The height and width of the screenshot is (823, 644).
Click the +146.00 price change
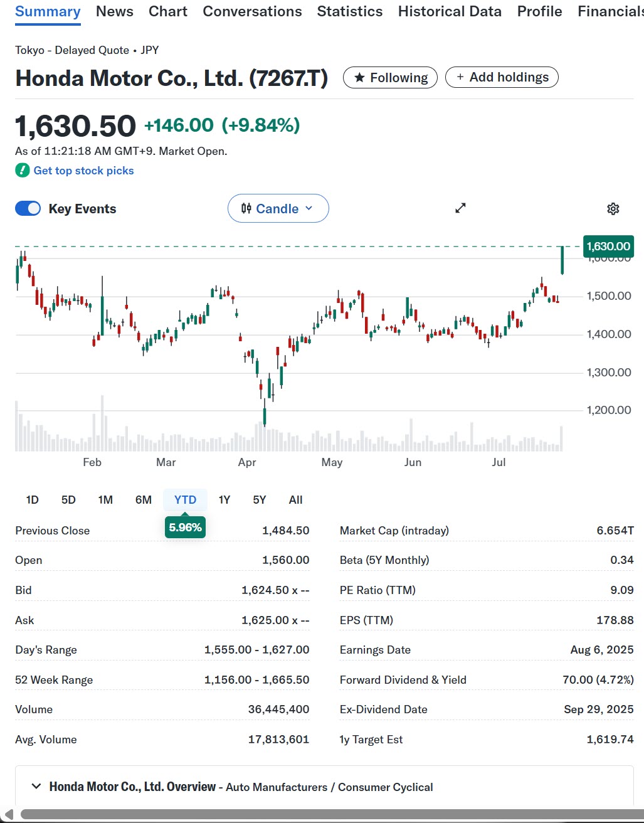click(x=179, y=125)
